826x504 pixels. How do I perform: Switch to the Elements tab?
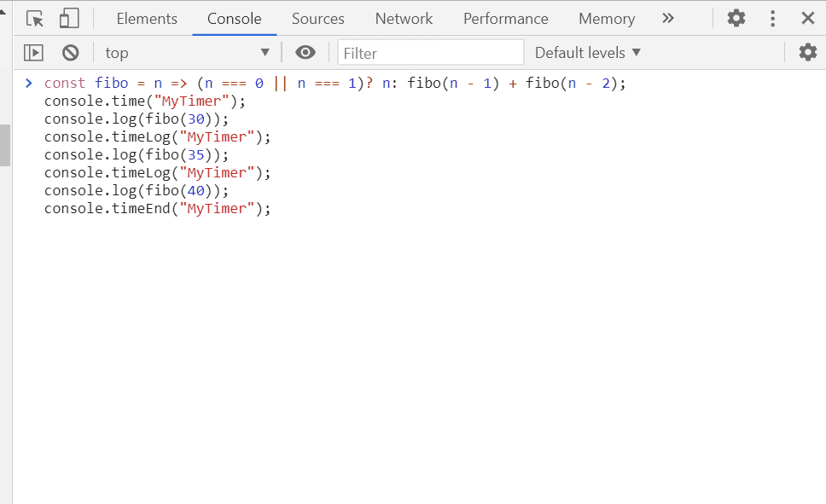[146, 18]
